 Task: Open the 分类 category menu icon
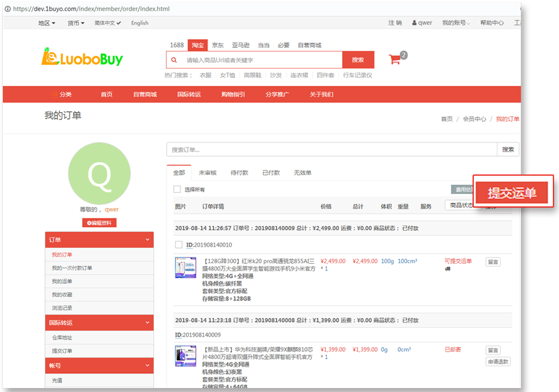click(54, 95)
